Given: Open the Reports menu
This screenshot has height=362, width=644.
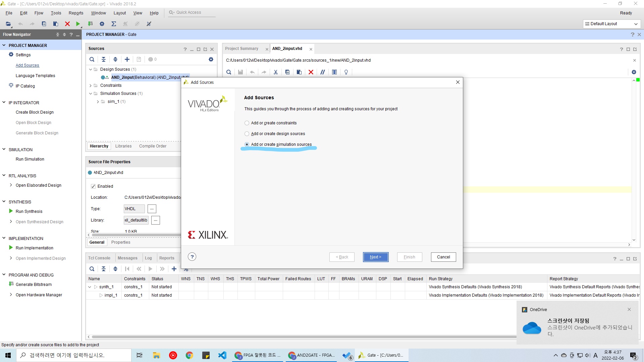Looking at the screenshot, I should 76,13.
